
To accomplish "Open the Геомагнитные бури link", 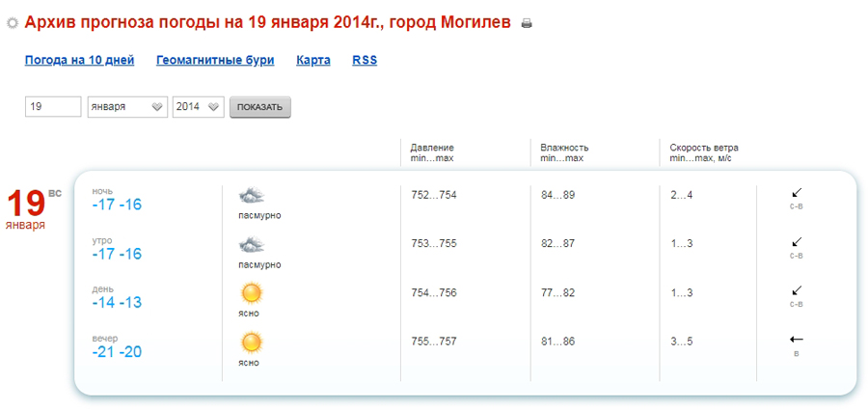I will click(x=215, y=61).
